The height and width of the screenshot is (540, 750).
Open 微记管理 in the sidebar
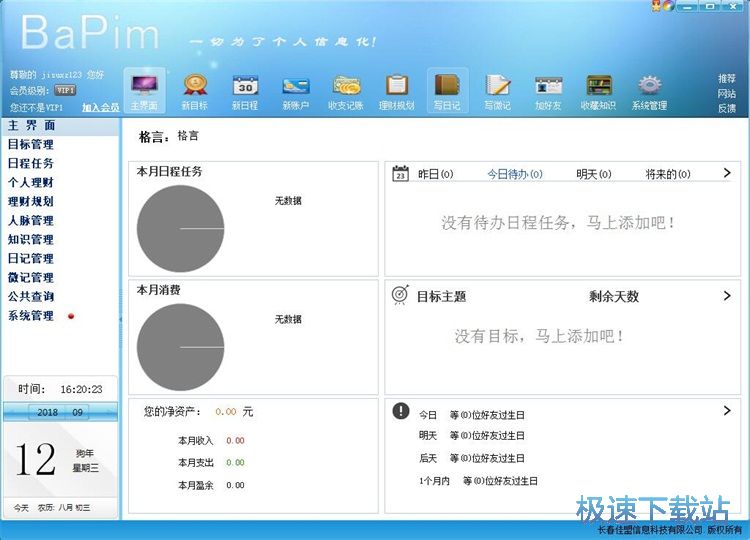pyautogui.click(x=31, y=277)
